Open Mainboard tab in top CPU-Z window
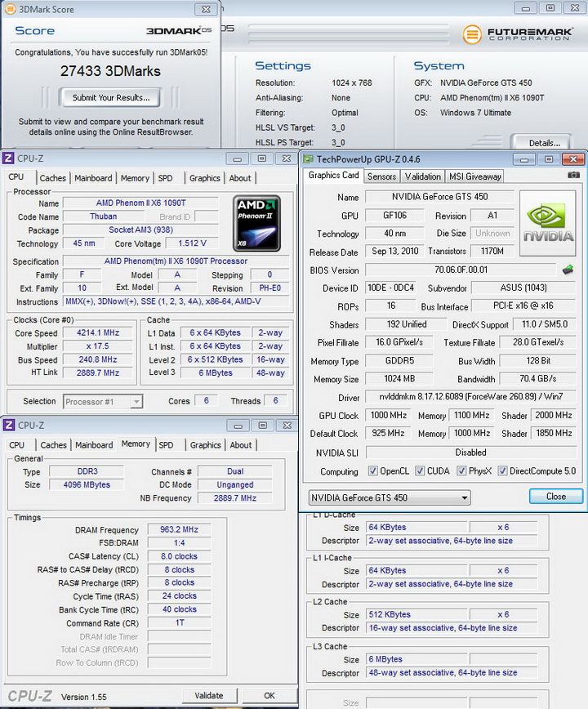This screenshot has width=588, height=709. point(93,178)
